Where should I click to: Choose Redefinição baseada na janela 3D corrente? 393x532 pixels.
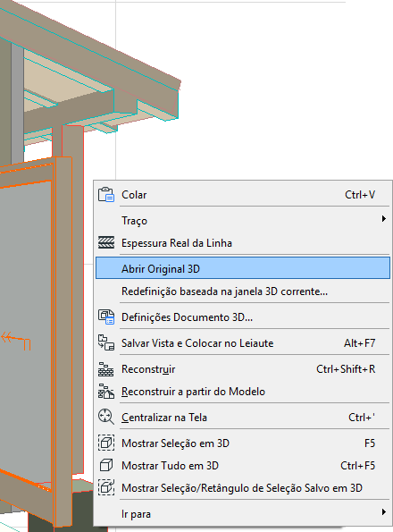click(243, 291)
